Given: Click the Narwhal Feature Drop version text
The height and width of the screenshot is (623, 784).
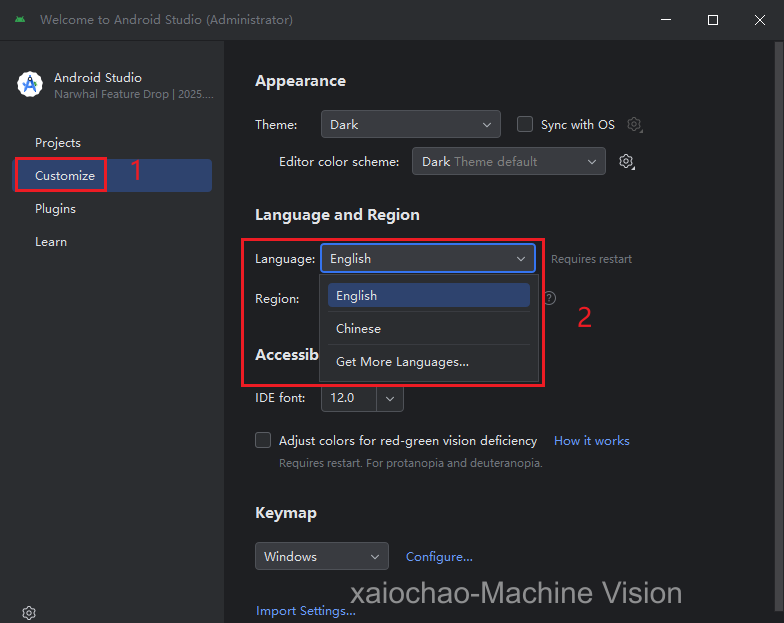Looking at the screenshot, I should coord(134,94).
